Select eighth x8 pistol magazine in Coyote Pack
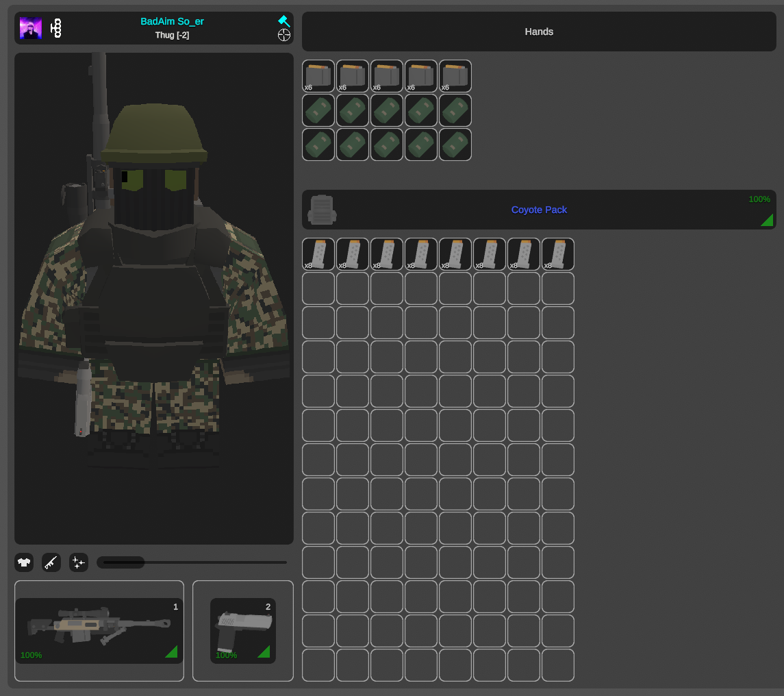The height and width of the screenshot is (696, 784). pyautogui.click(x=558, y=254)
